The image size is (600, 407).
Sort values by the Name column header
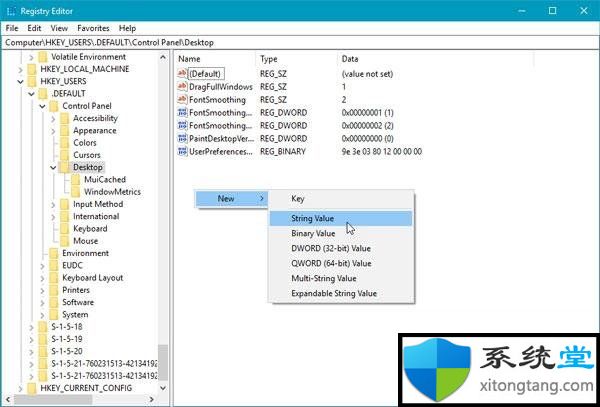click(x=215, y=59)
